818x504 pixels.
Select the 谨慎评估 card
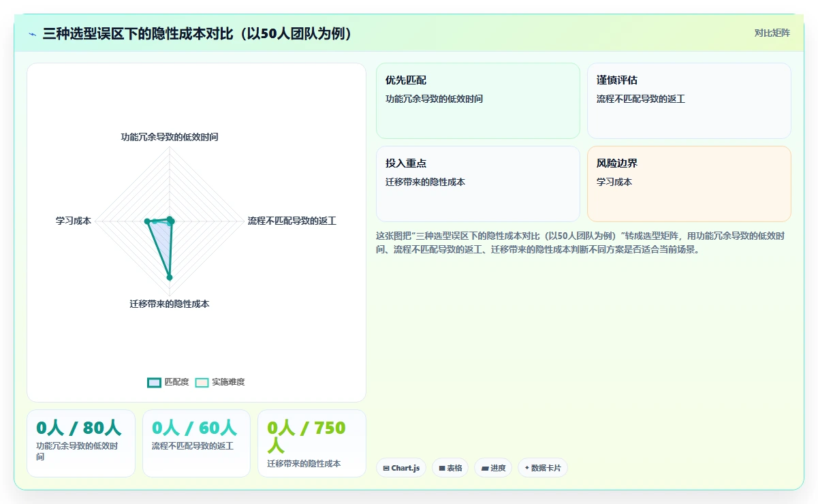pos(689,101)
